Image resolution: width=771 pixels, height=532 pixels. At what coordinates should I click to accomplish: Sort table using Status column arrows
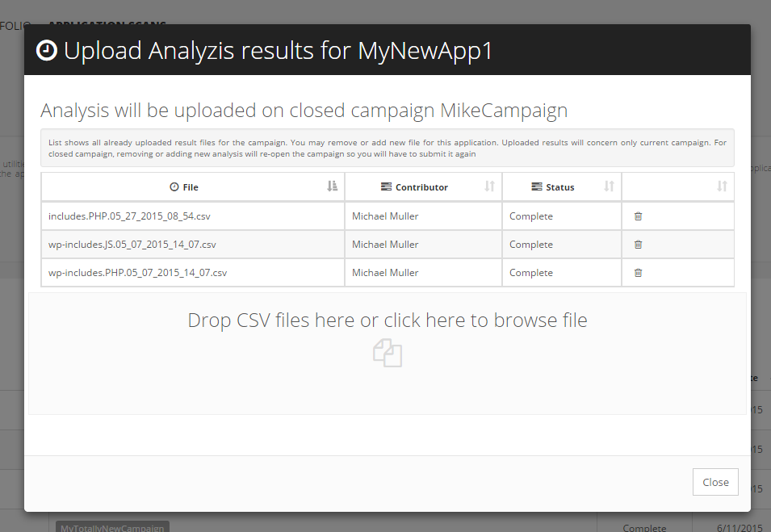610,186
